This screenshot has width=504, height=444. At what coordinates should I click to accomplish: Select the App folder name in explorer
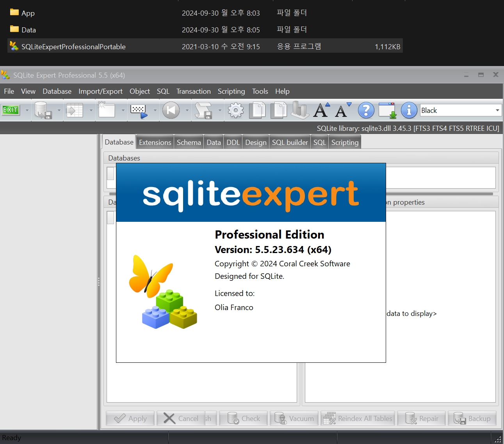[x=28, y=13]
